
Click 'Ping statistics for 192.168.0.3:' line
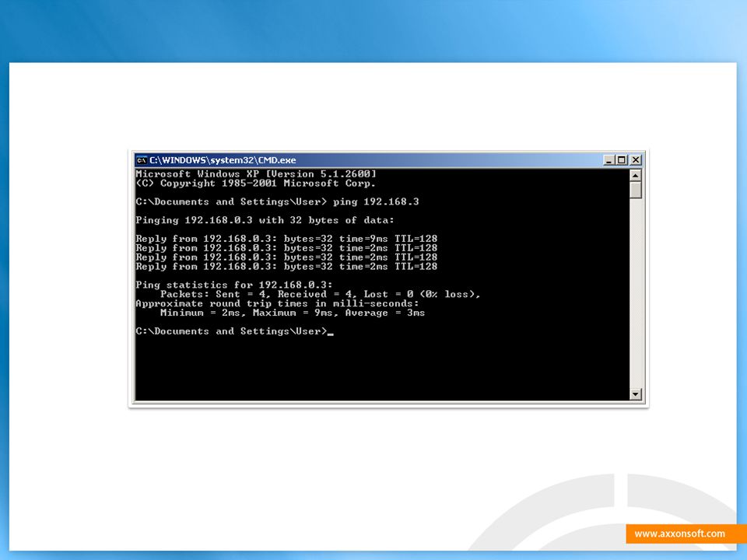(x=234, y=285)
